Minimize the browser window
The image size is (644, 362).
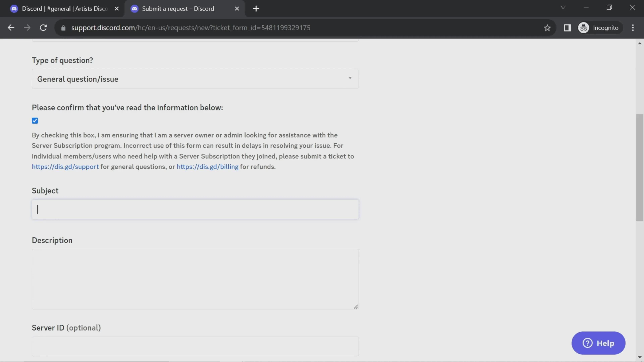(x=586, y=8)
